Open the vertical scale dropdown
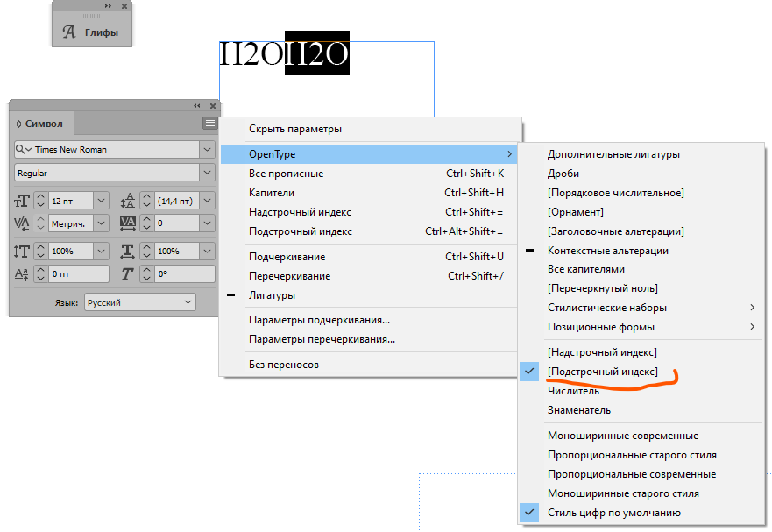 point(101,252)
